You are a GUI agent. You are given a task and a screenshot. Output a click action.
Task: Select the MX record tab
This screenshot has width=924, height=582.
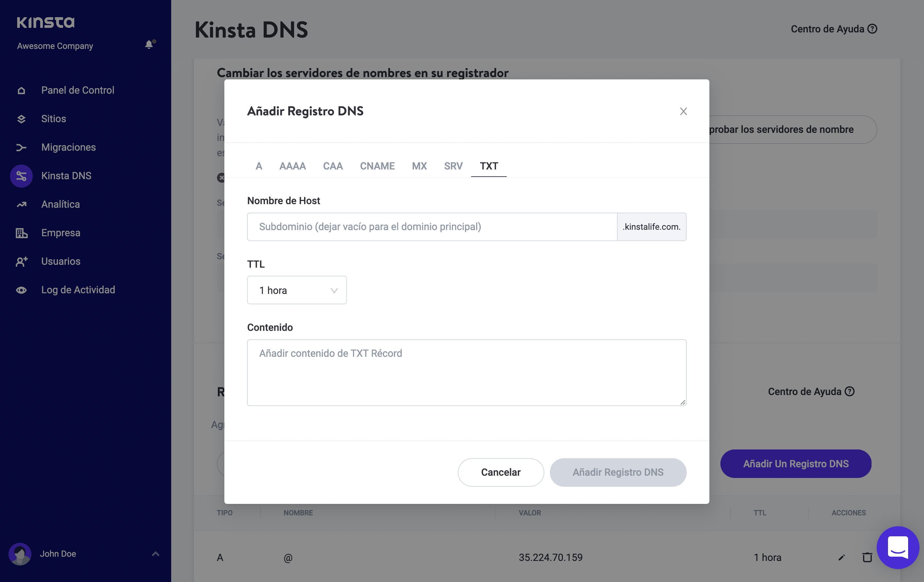pyautogui.click(x=419, y=166)
